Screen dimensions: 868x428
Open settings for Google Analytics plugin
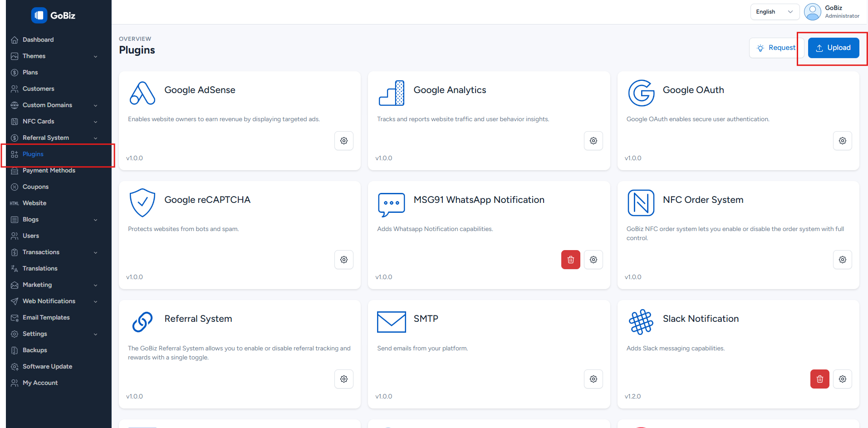(x=593, y=141)
